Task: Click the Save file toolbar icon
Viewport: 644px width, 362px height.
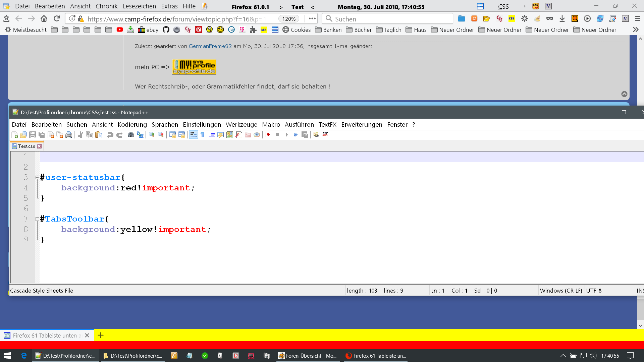Action: (33, 135)
